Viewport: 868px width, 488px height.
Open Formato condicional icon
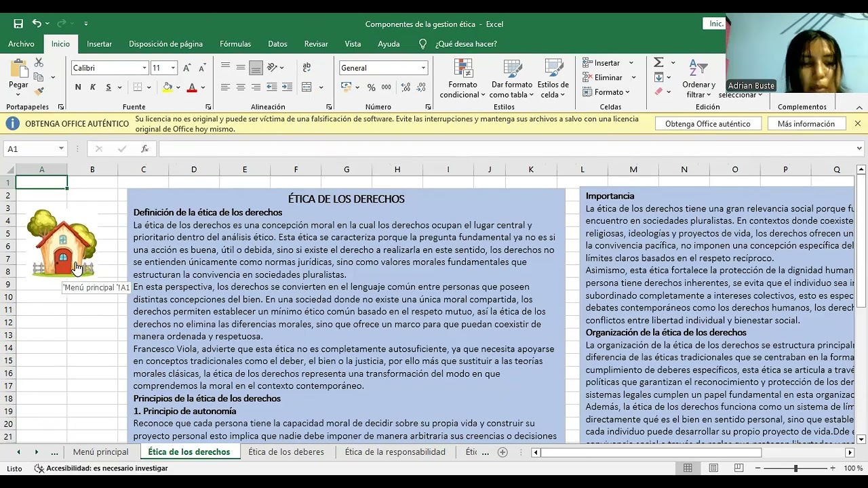tap(463, 68)
